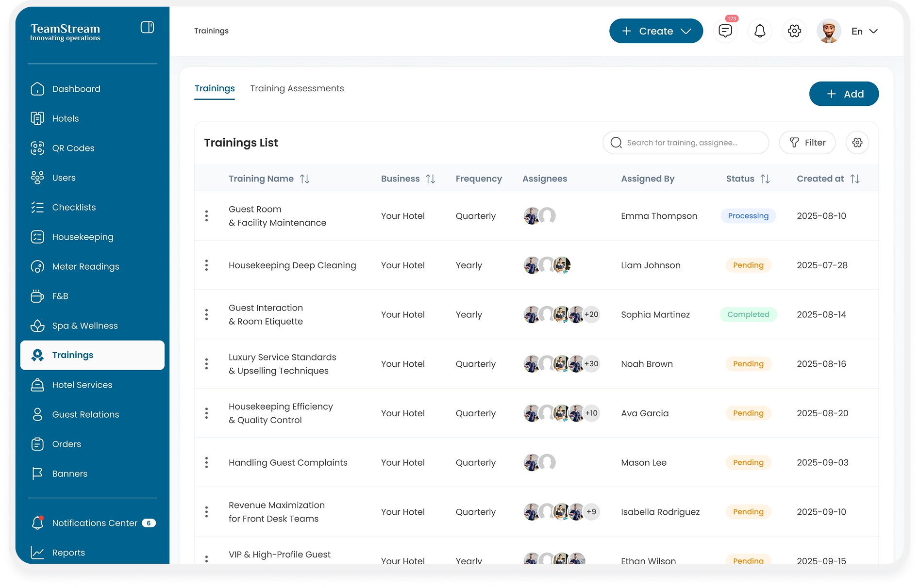
Task: Go to Meter Readings section
Action: [x=85, y=266]
